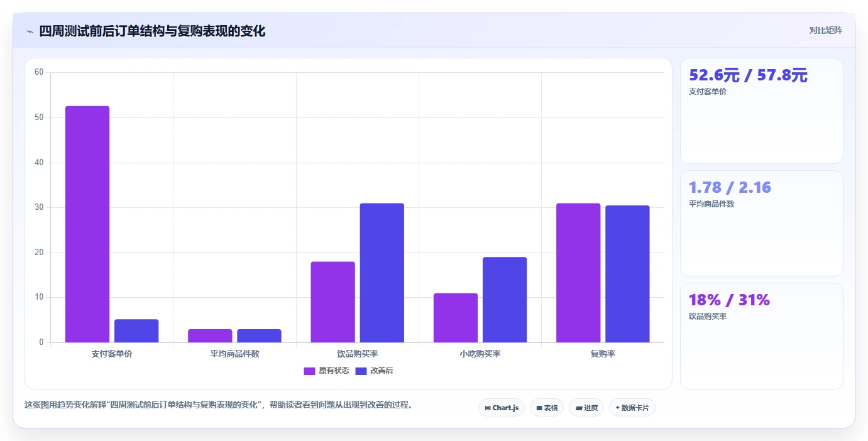Image resolution: width=868 pixels, height=441 pixels.
Task: Click the 52.6元 / 57.8元 card value
Action: coord(748,75)
